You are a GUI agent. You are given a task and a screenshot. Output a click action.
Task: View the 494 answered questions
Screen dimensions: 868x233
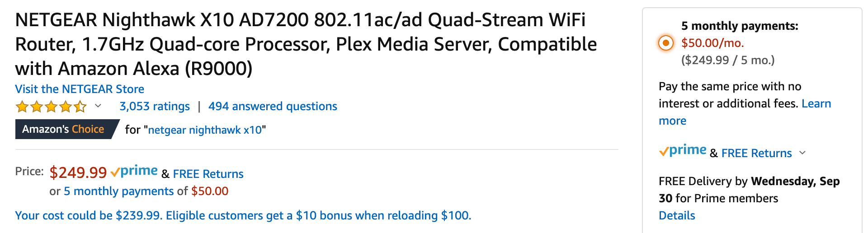(x=273, y=106)
